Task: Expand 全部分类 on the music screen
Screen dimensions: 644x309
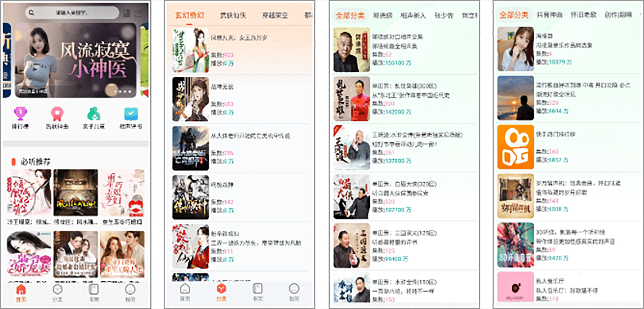Action: tap(514, 14)
